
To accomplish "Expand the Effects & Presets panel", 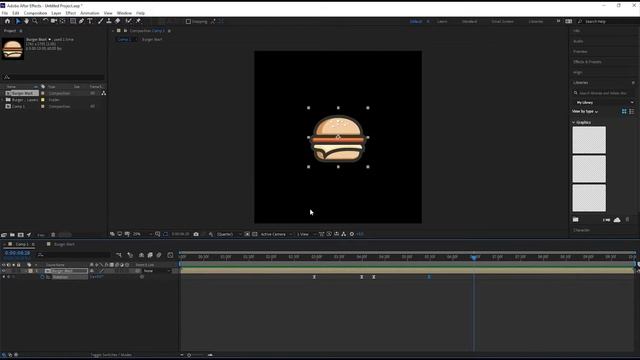I will 587,62.
